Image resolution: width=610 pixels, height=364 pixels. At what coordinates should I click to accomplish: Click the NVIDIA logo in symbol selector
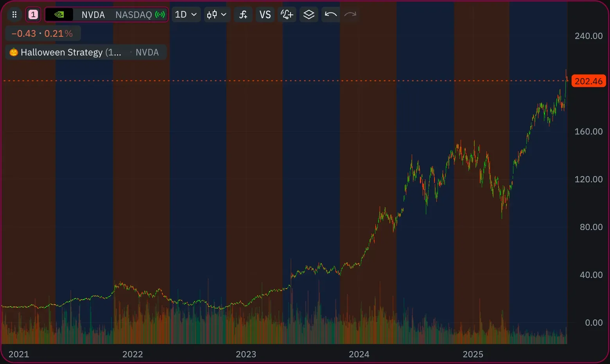click(x=59, y=15)
